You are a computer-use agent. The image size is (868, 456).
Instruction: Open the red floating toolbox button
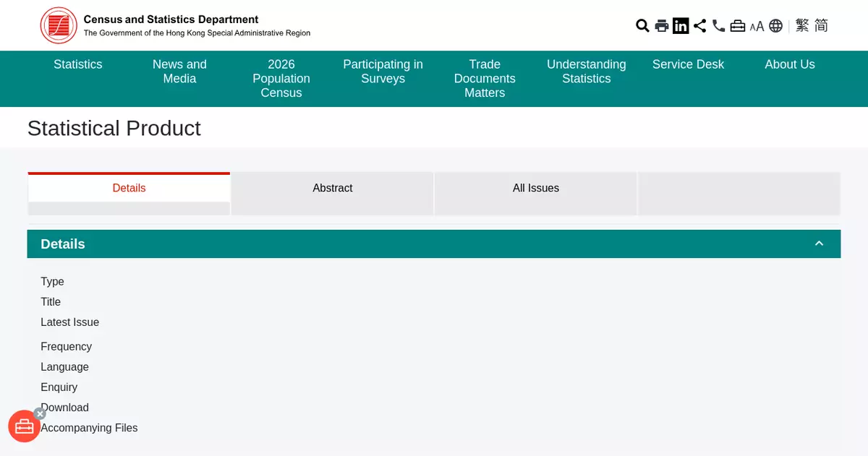pos(24,426)
